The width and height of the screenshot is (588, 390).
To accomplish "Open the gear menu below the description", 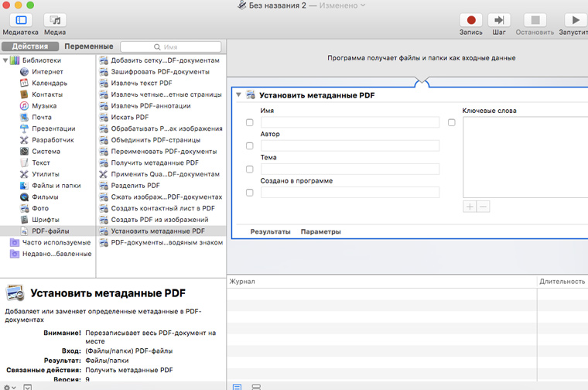I will pos(9,387).
